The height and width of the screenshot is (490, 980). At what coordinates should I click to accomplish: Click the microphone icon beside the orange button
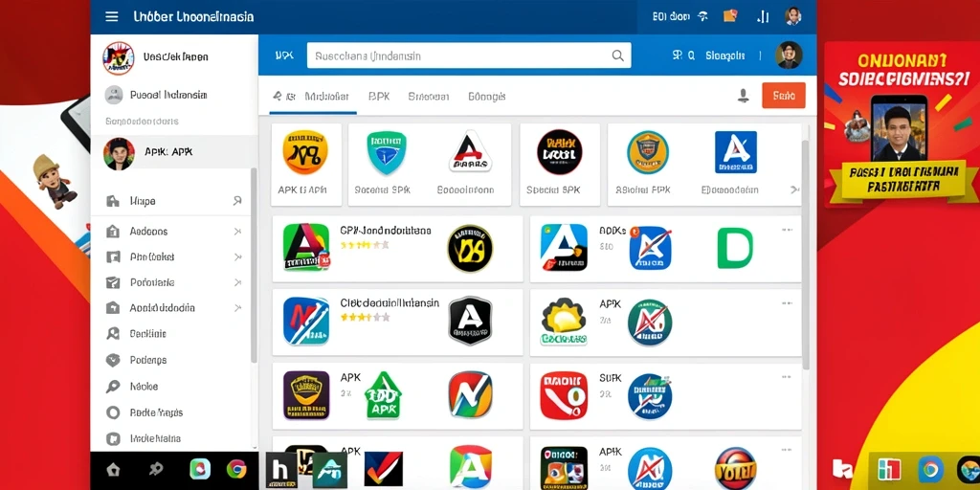[x=743, y=96]
